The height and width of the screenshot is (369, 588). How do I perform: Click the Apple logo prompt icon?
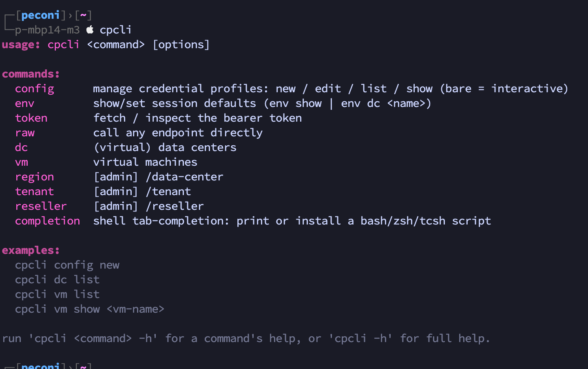(90, 29)
